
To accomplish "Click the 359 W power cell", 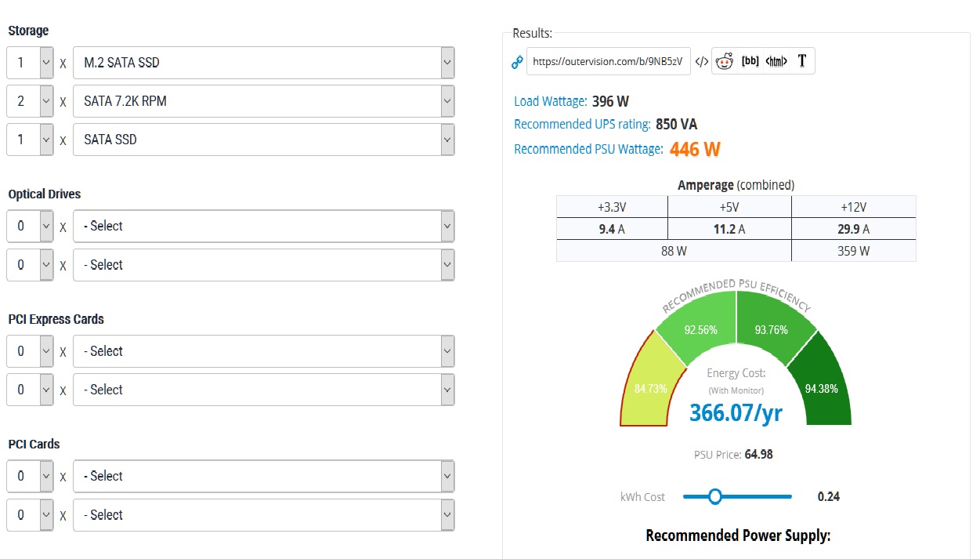I will pos(853,251).
